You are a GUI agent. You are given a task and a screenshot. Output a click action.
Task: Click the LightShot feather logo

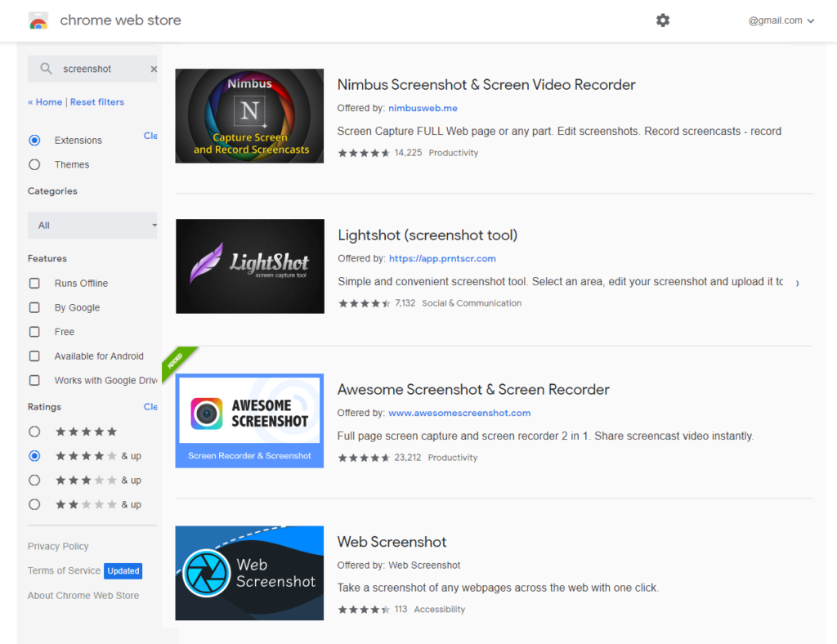[x=249, y=266]
